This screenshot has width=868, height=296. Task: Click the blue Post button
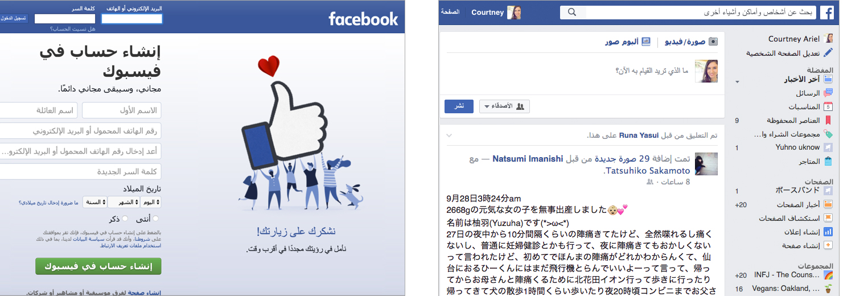coord(459,106)
